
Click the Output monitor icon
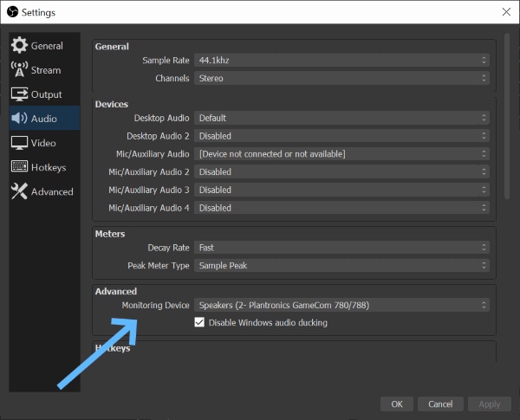19,94
